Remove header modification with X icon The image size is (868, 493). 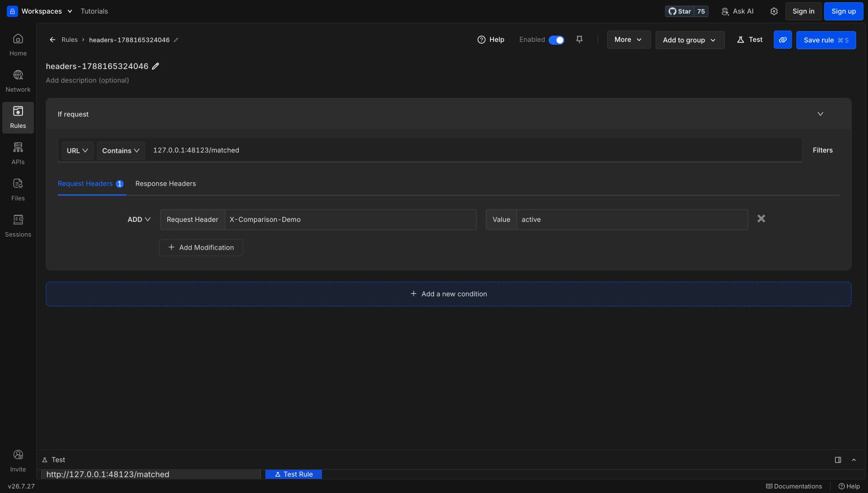(x=761, y=218)
